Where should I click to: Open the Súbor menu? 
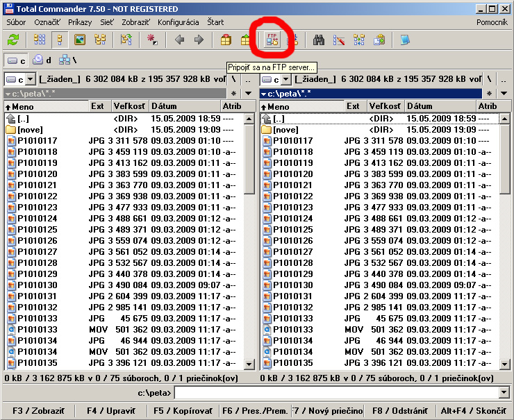click(x=16, y=22)
